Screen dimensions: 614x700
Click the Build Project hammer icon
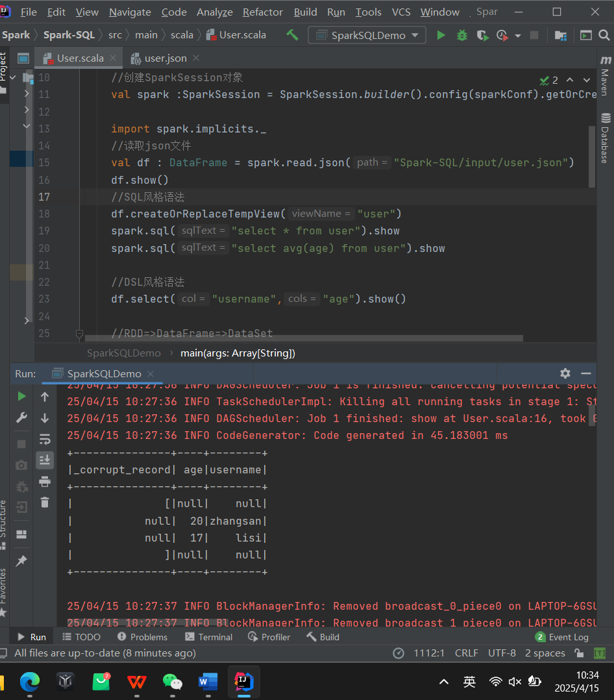click(292, 35)
